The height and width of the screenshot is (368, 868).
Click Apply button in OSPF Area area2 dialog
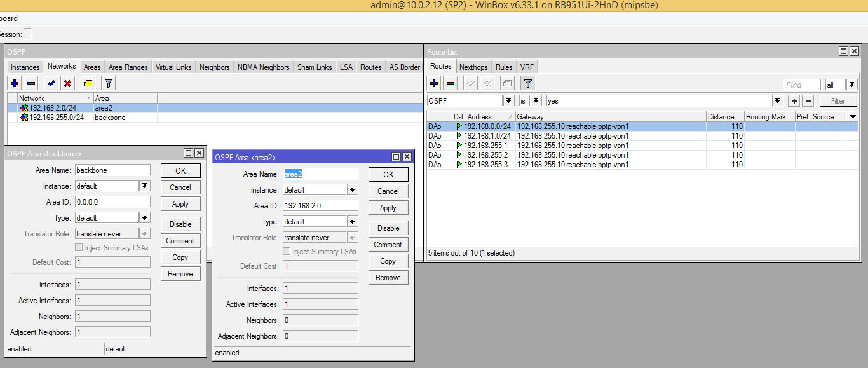pos(388,208)
